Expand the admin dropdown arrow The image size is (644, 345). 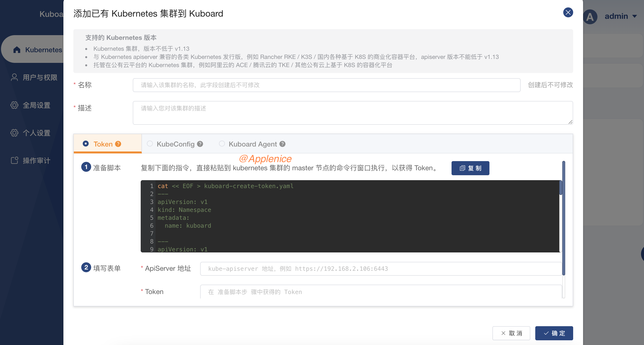(634, 17)
